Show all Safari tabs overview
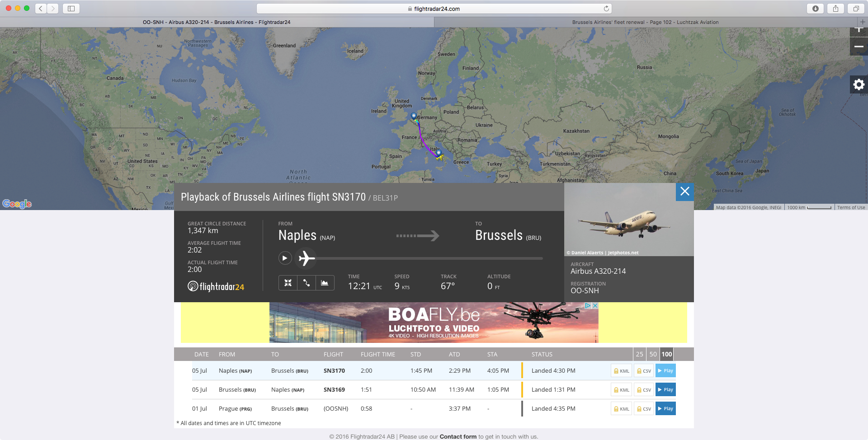868x440 pixels. [856, 9]
